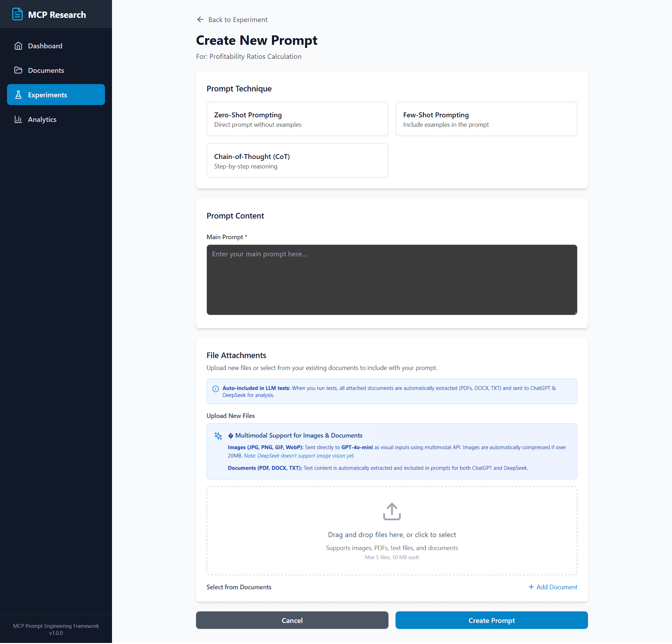The width and height of the screenshot is (672, 644).
Task: Click the MCP Research logo icon
Action: click(x=17, y=14)
